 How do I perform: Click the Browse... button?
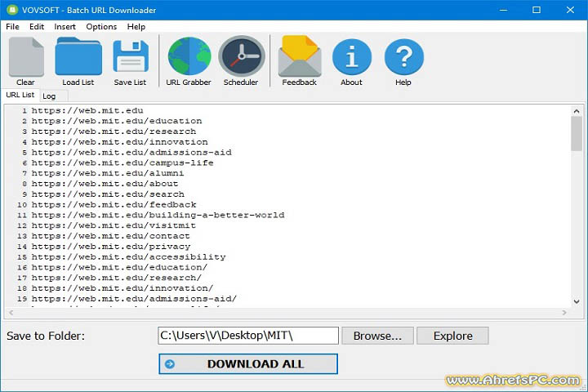(377, 336)
